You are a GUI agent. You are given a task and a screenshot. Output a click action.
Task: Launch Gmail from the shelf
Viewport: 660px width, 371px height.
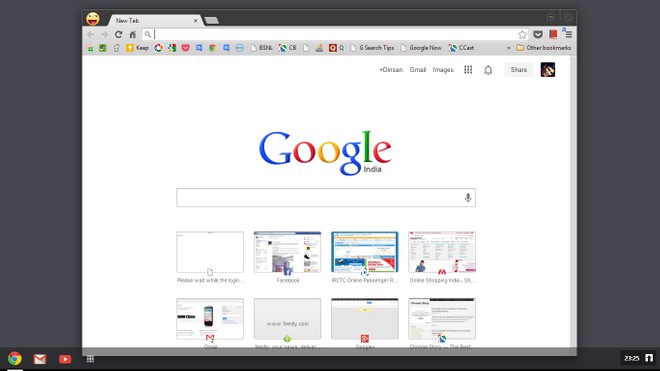40,359
